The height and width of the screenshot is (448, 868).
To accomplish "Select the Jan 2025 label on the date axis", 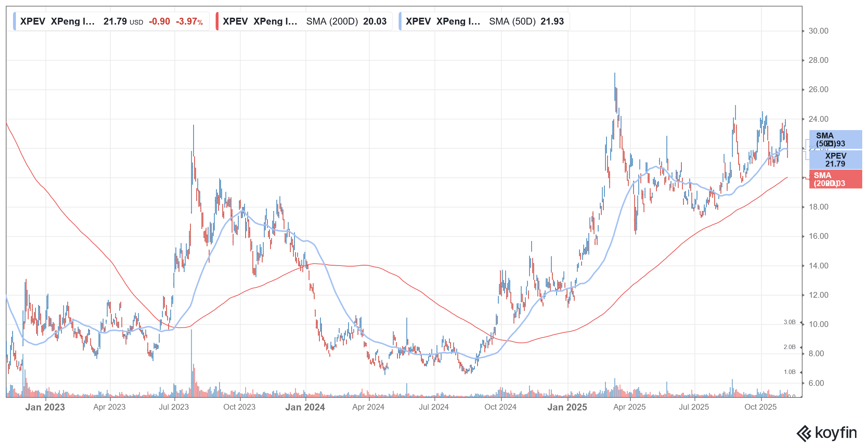I will [x=566, y=407].
